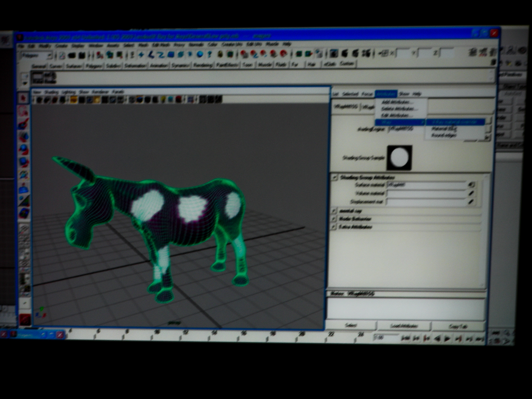Image resolution: width=532 pixels, height=399 pixels.
Task: Expand the Extra Attributes section
Action: coord(334,227)
